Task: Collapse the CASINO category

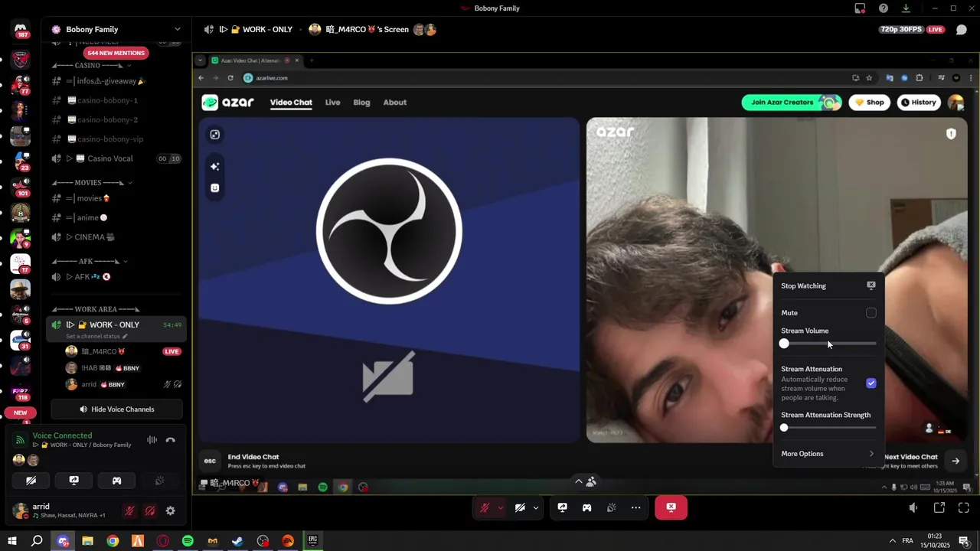Action: click(91, 65)
